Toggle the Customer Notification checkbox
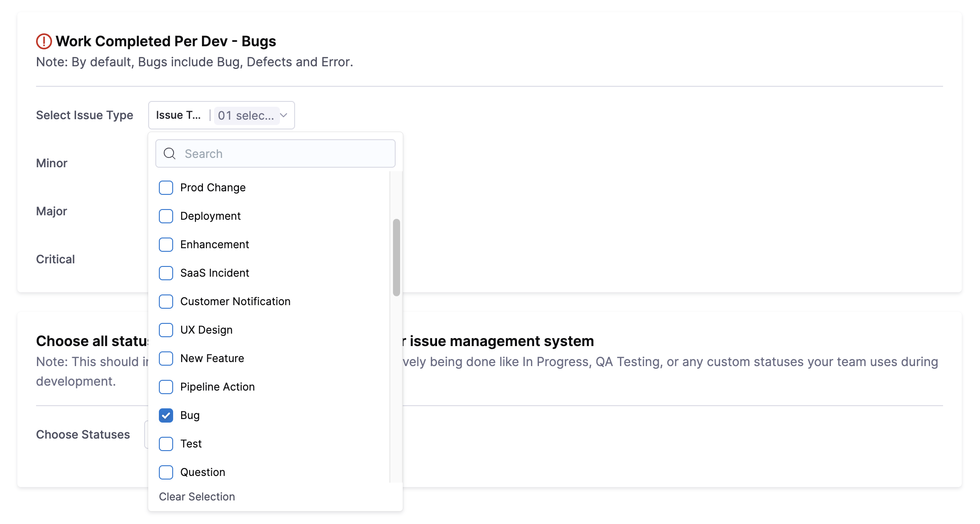The width and height of the screenshot is (980, 524). pos(166,302)
